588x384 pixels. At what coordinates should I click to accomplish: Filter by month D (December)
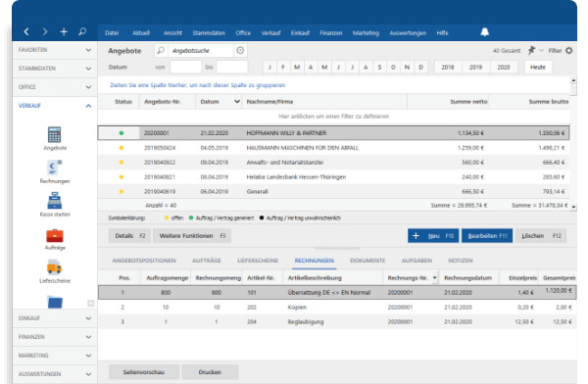pos(420,68)
